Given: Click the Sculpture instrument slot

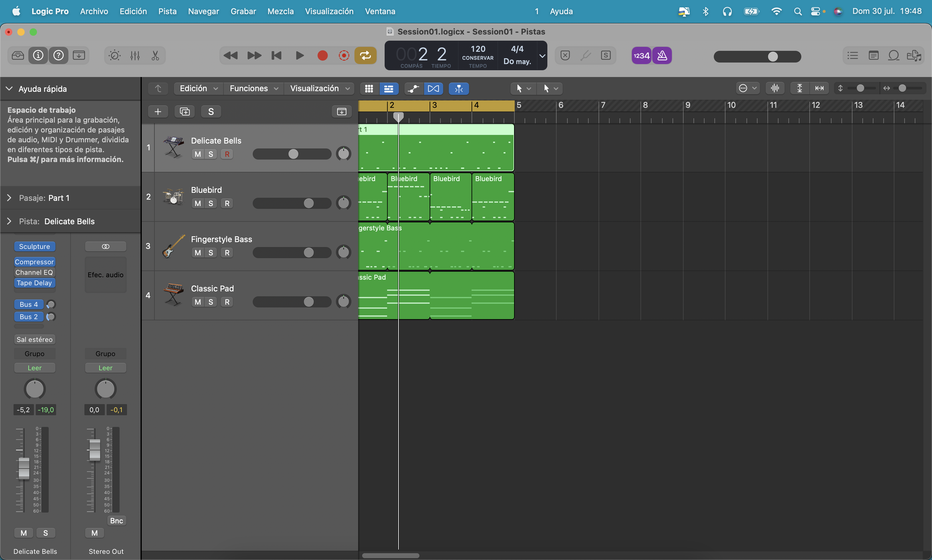Looking at the screenshot, I should (35, 246).
